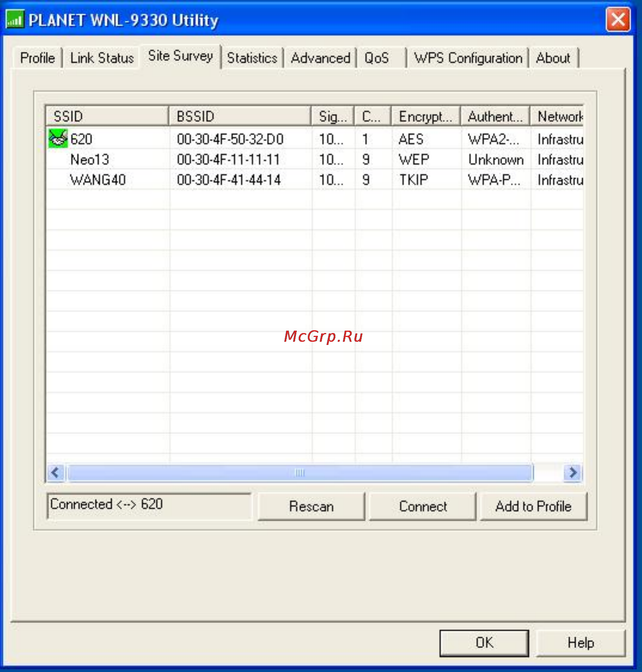The height and width of the screenshot is (672, 642).
Task: Click Add to Profile button
Action: (533, 506)
